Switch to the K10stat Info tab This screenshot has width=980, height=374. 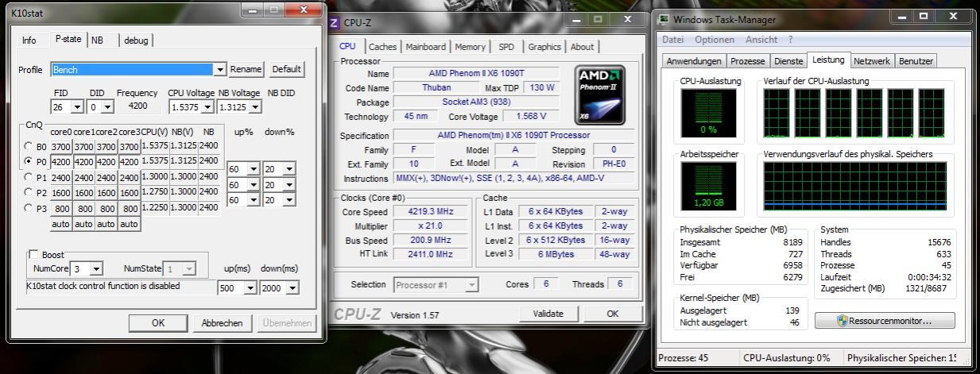pos(29,40)
